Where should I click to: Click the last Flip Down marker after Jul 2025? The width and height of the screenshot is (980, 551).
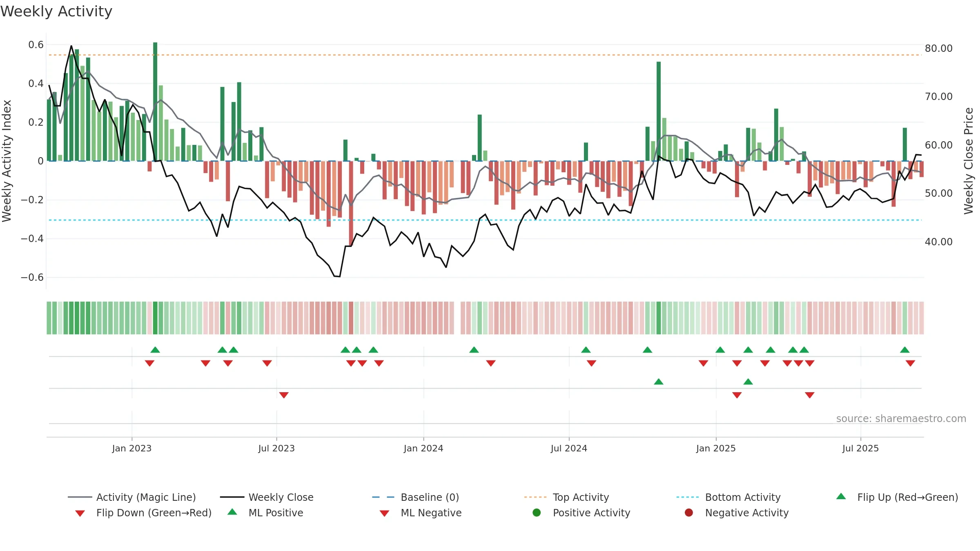910,363
